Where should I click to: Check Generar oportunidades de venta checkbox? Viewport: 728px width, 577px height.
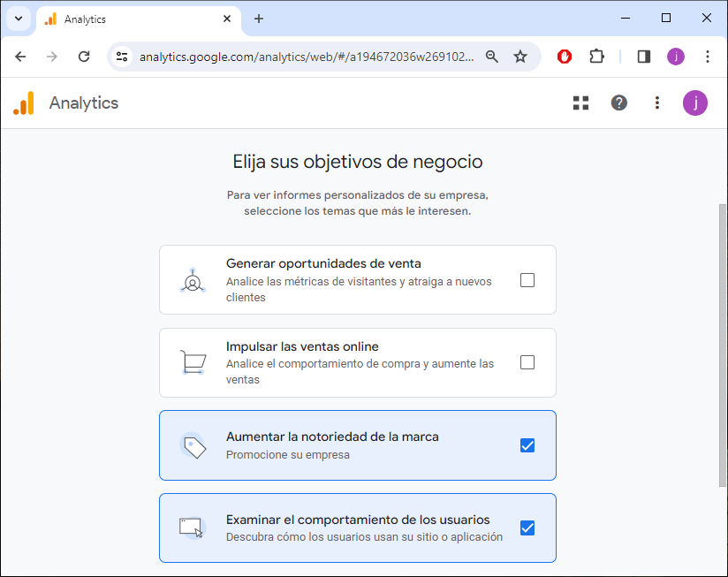[527, 280]
